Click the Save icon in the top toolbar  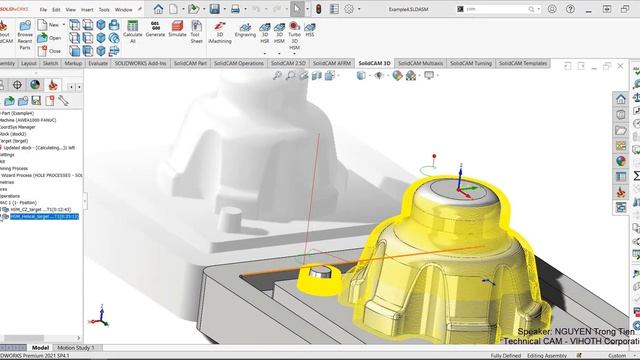(x=215, y=9)
